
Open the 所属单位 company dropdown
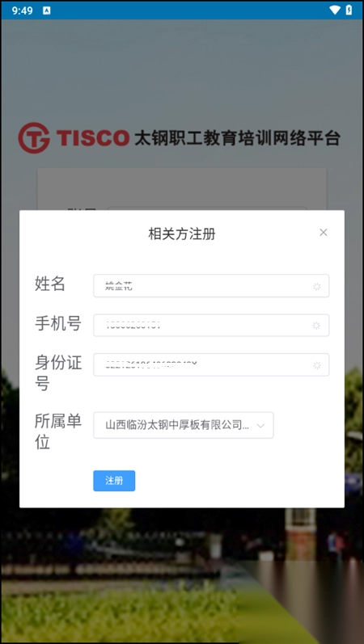tap(184, 425)
